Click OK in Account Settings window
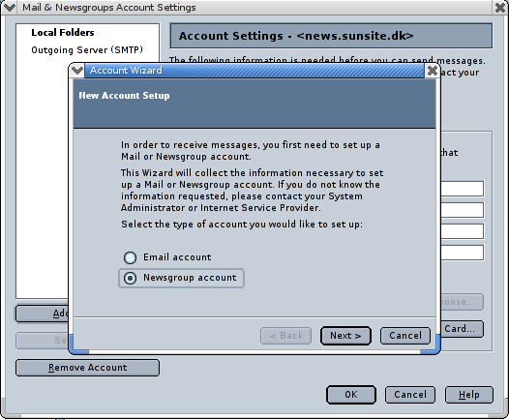 (x=351, y=395)
